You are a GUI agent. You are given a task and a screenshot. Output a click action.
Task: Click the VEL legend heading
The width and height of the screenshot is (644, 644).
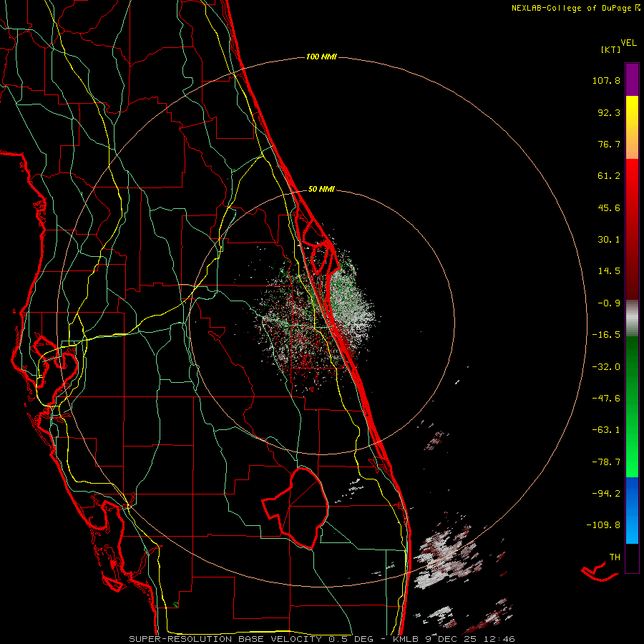click(628, 43)
